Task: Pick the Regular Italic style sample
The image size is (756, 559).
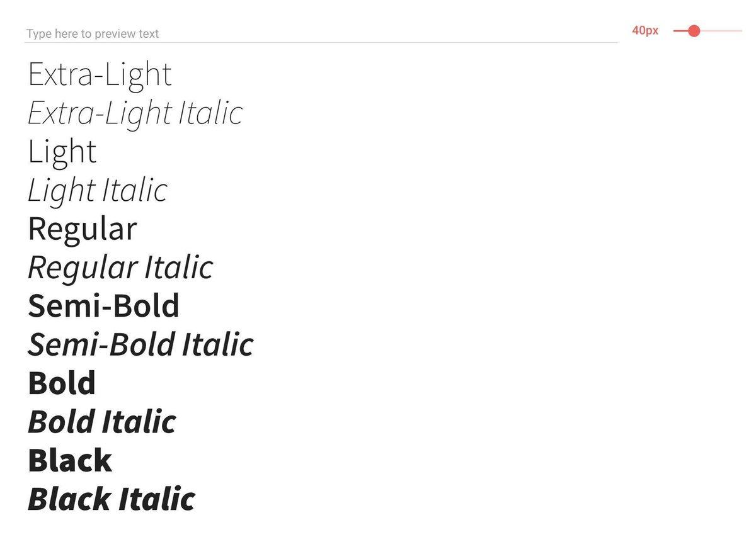Action: point(120,267)
